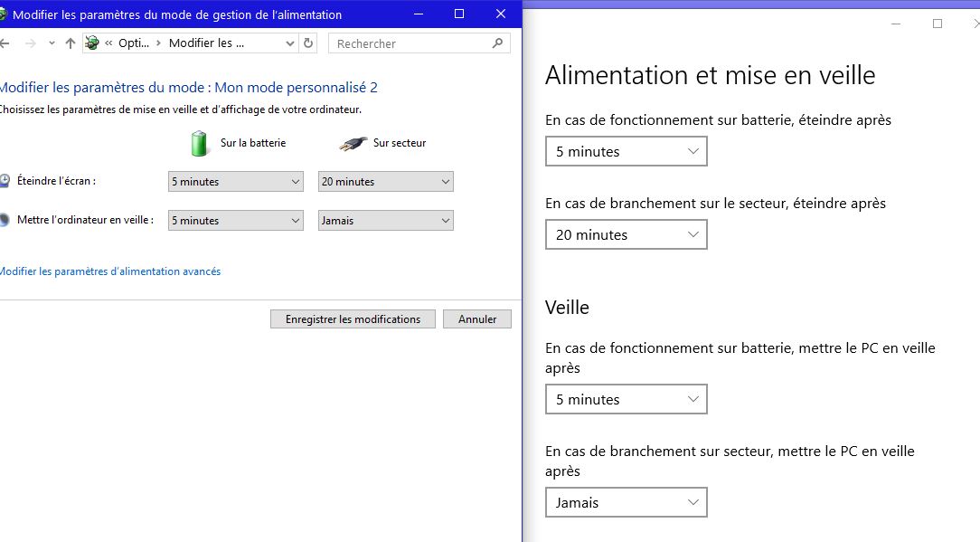Image resolution: width=980 pixels, height=542 pixels.
Task: Minimize the Settings window
Action: pyautogui.click(x=896, y=24)
